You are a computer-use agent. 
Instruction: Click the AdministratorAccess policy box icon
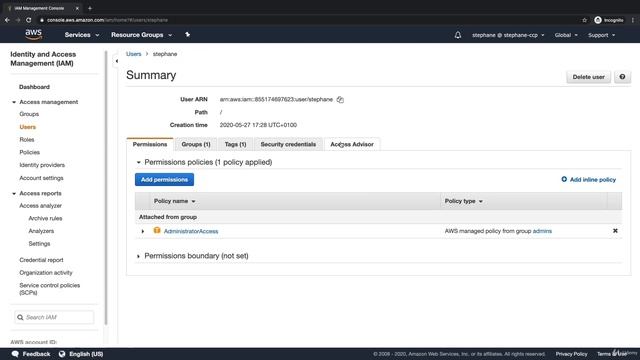157,231
